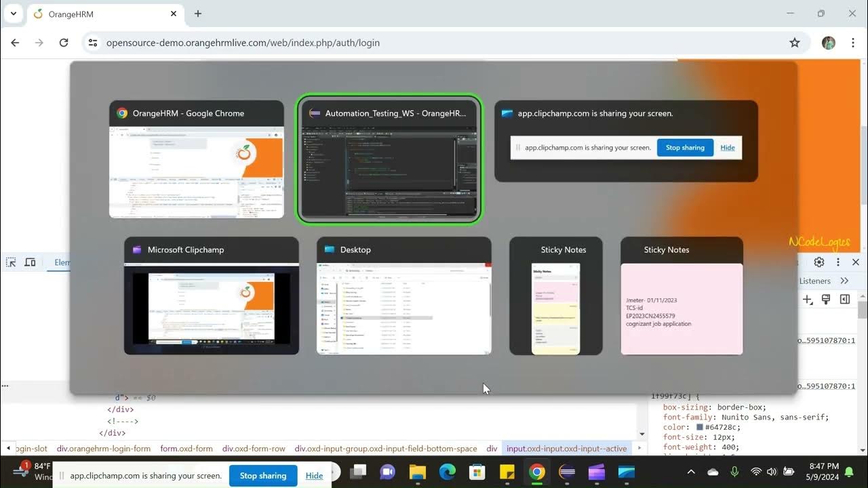
Task: Show more DevTools sidebar tabs chevron
Action: coord(844,281)
